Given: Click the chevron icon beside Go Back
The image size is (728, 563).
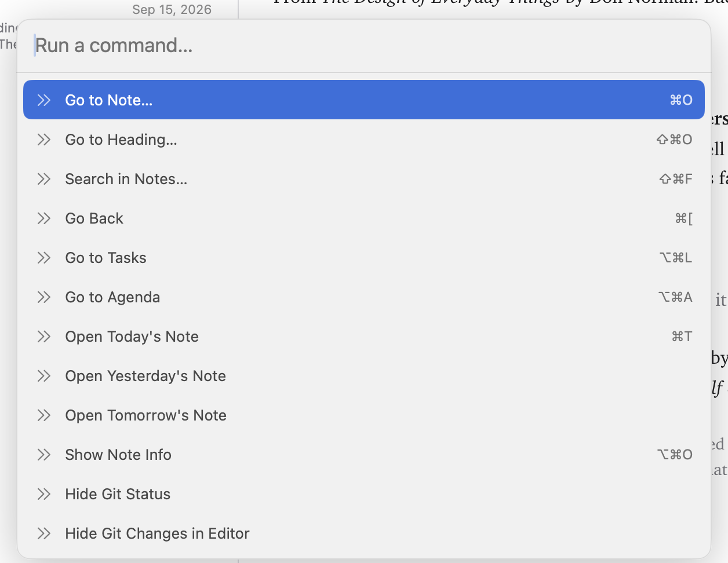Looking at the screenshot, I should coord(44,218).
